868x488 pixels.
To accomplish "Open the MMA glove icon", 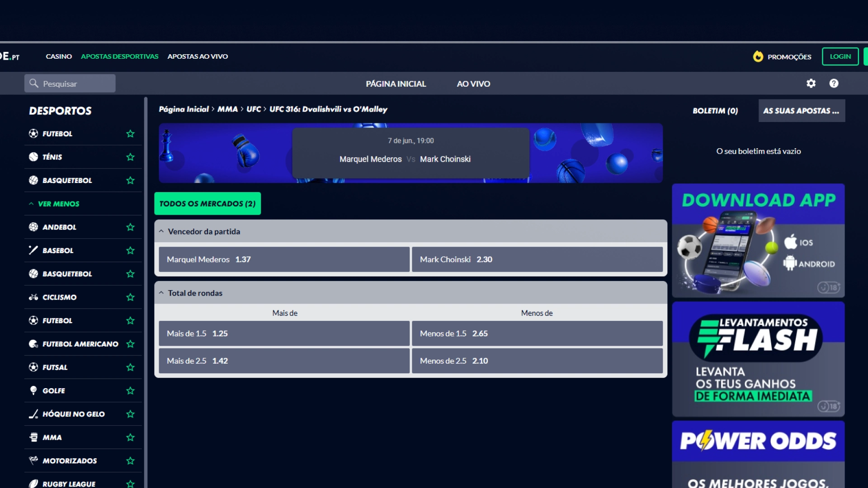I will 33,437.
